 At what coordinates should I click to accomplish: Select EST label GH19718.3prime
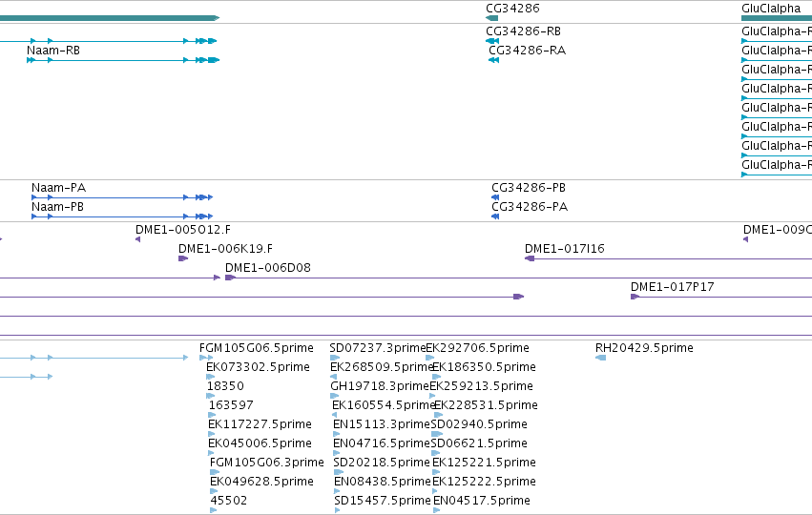[x=380, y=386]
